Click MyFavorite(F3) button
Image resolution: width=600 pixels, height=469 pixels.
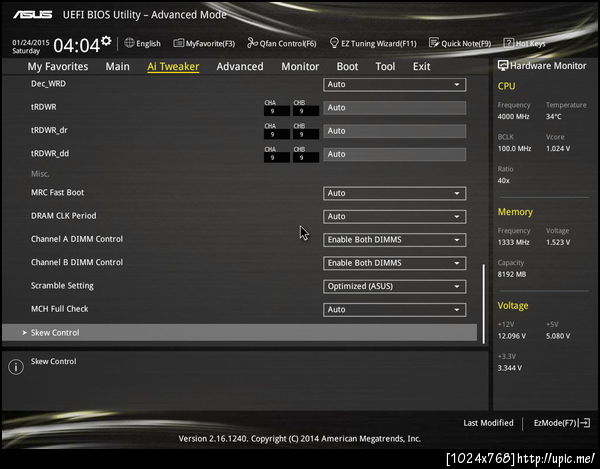[x=204, y=43]
